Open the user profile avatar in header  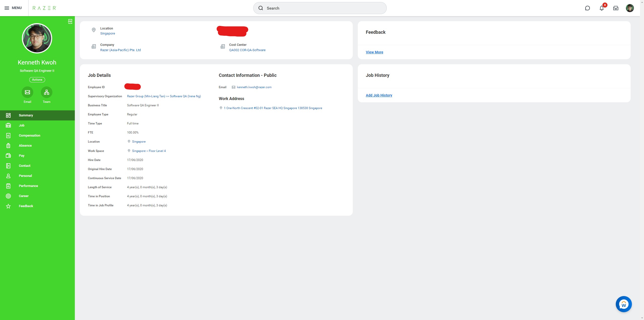630,8
